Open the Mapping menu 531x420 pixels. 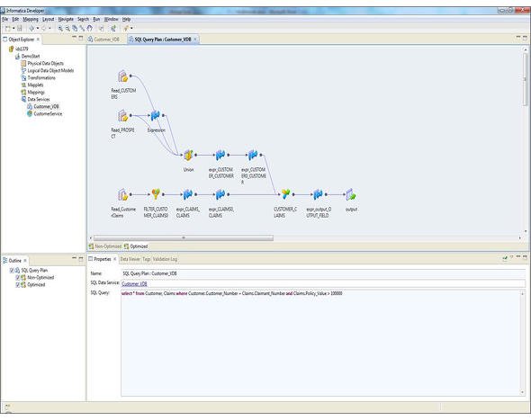31,19
